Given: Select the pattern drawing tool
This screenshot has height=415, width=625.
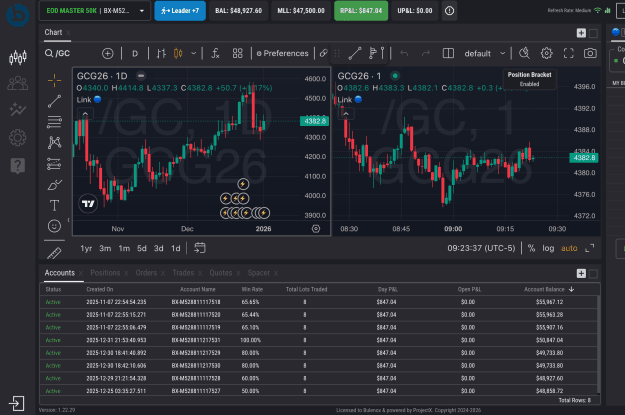Looking at the screenshot, I should (54, 143).
